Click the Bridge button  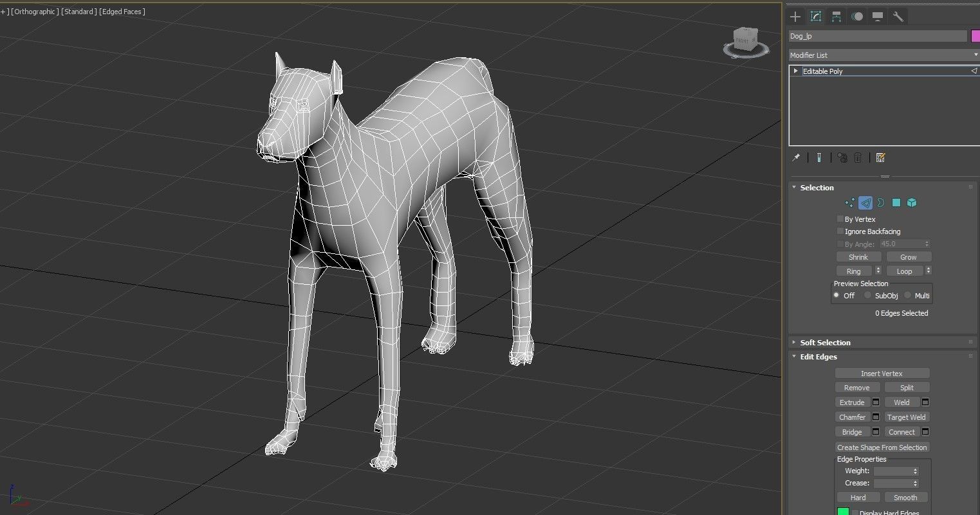point(853,432)
